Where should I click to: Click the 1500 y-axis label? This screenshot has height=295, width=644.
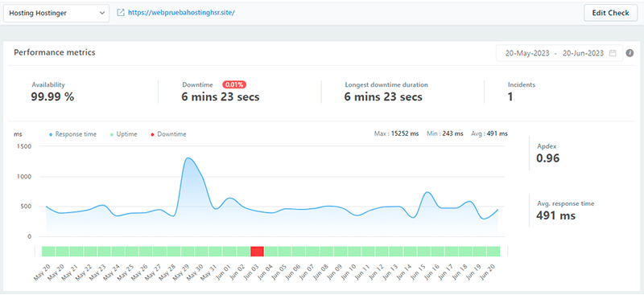tap(23, 146)
